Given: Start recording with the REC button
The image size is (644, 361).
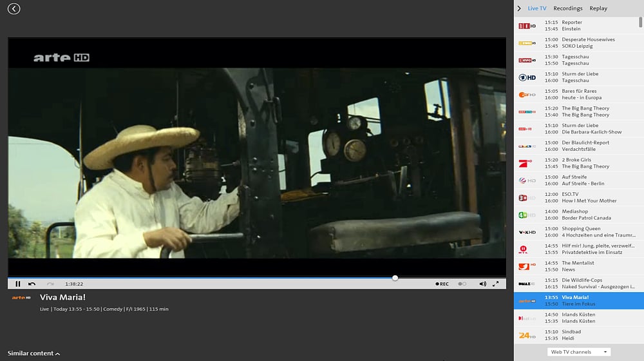Looking at the screenshot, I should point(442,284).
